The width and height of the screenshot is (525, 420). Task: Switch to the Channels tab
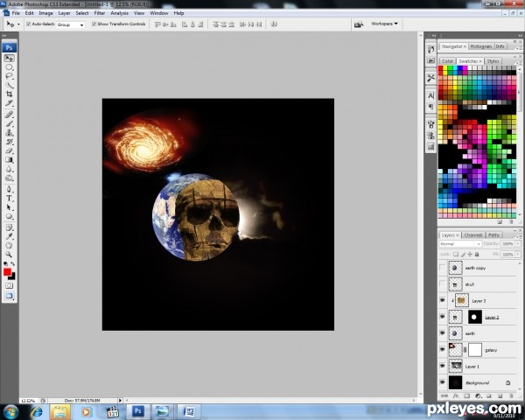click(473, 235)
